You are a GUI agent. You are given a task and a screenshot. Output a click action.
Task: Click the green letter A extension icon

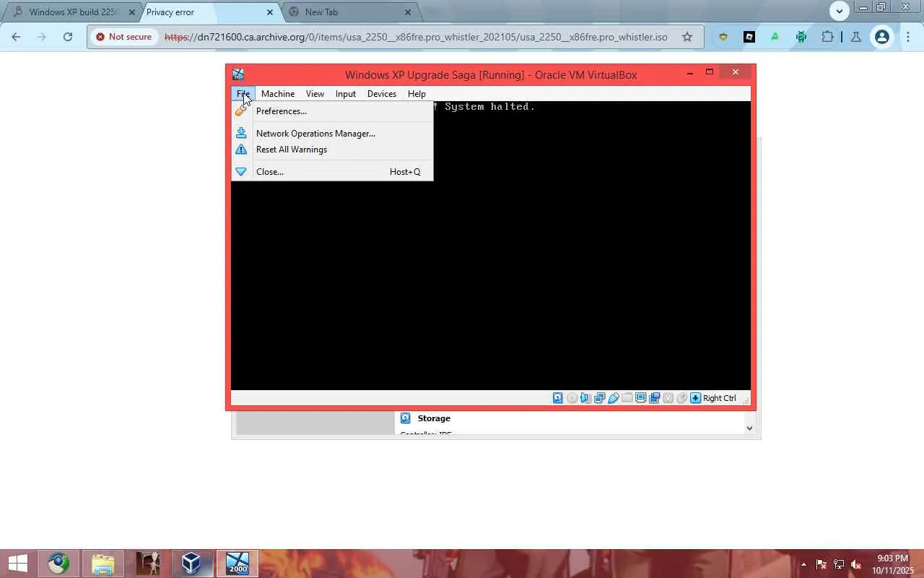tap(775, 37)
